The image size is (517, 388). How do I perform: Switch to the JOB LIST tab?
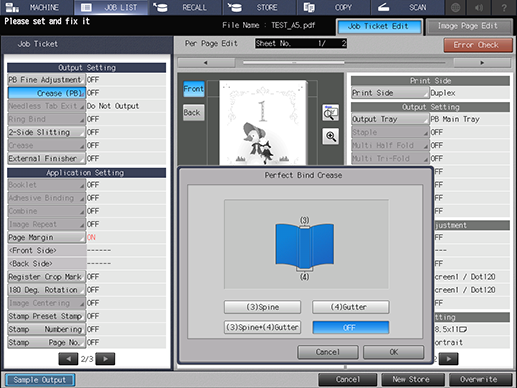pyautogui.click(x=111, y=7)
